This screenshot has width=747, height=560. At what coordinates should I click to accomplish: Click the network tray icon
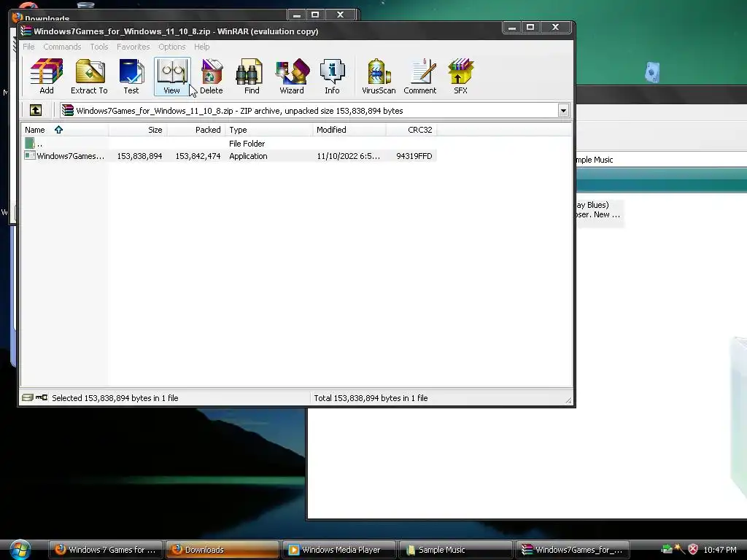[667, 550]
